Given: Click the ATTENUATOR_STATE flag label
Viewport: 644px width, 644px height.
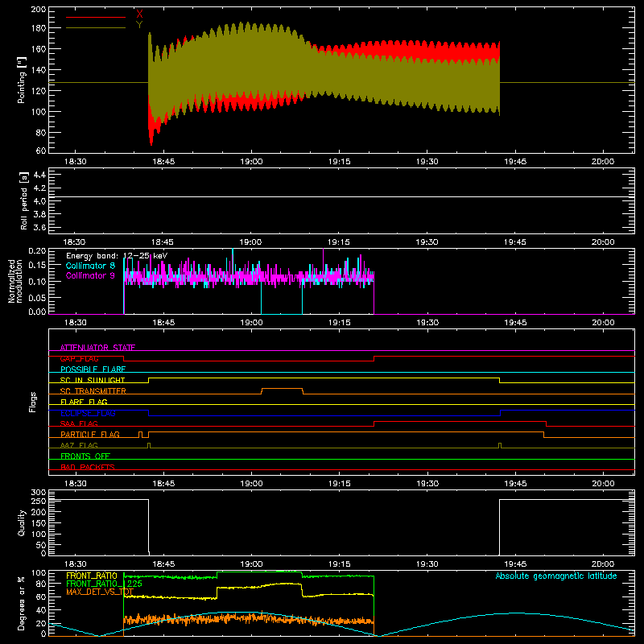Looking at the screenshot, I should (97, 348).
